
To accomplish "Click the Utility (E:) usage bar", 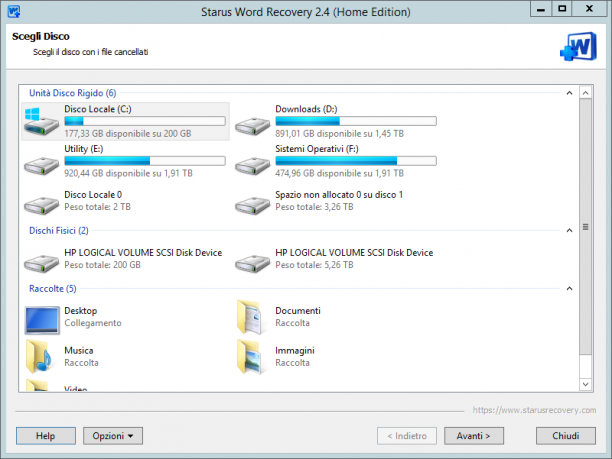I will (145, 161).
